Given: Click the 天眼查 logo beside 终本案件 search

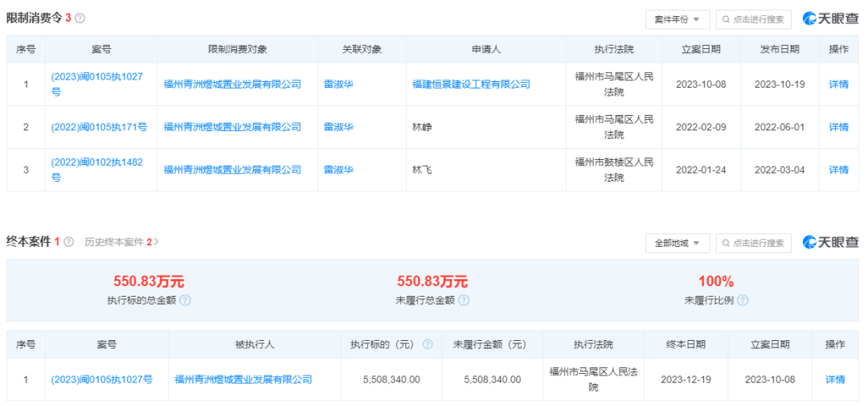Looking at the screenshot, I should tap(830, 242).
